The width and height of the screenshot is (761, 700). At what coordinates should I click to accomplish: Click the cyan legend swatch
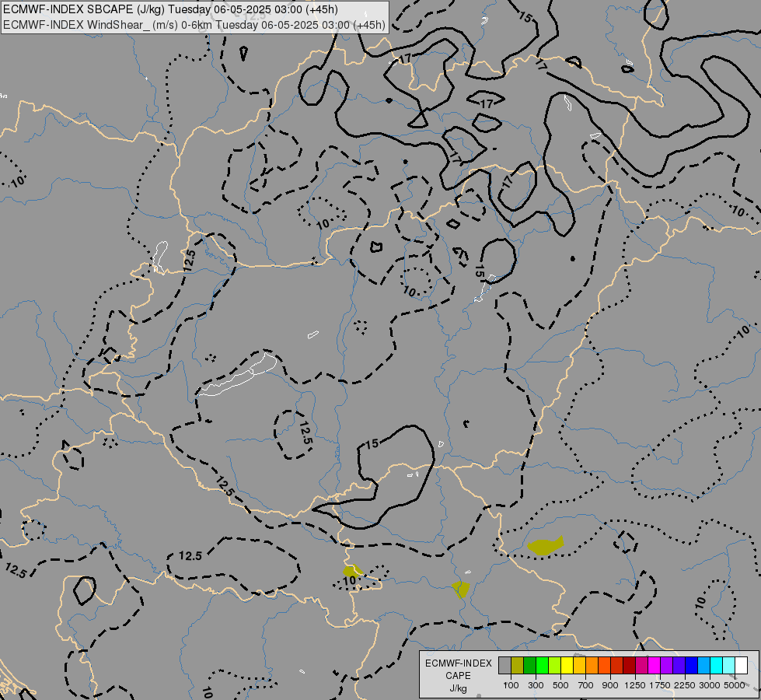tap(717, 665)
